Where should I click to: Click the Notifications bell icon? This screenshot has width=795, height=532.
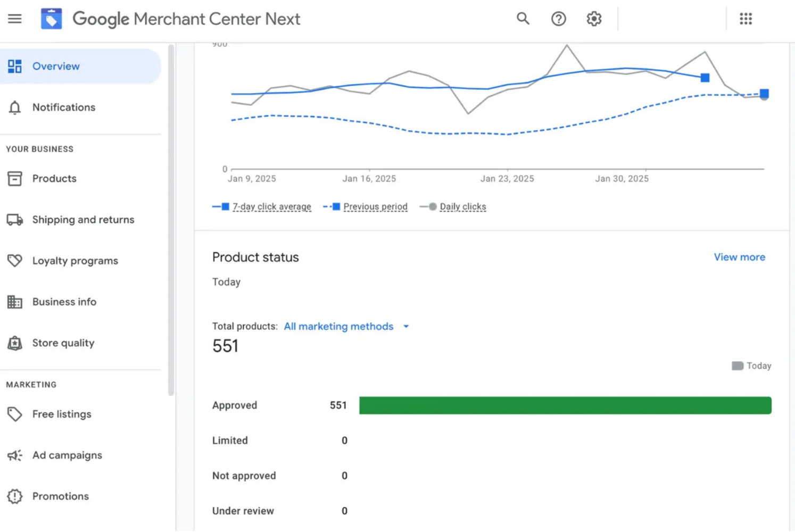tap(15, 107)
